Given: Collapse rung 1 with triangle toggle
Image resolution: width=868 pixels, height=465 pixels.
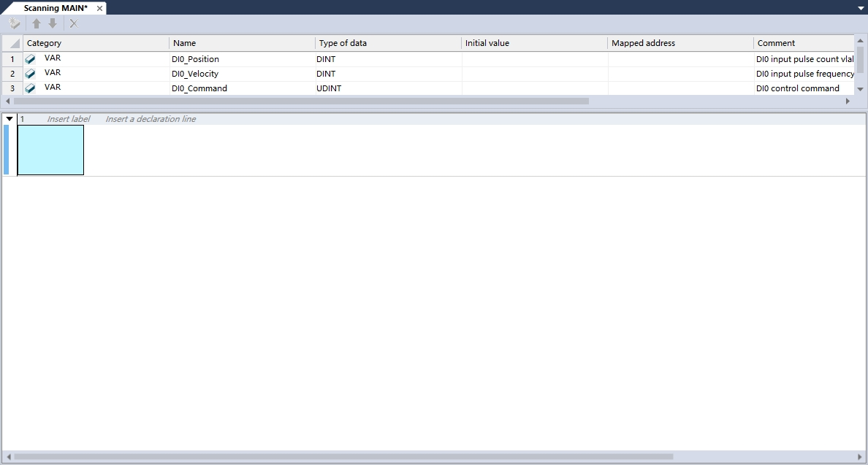Looking at the screenshot, I should pos(9,119).
